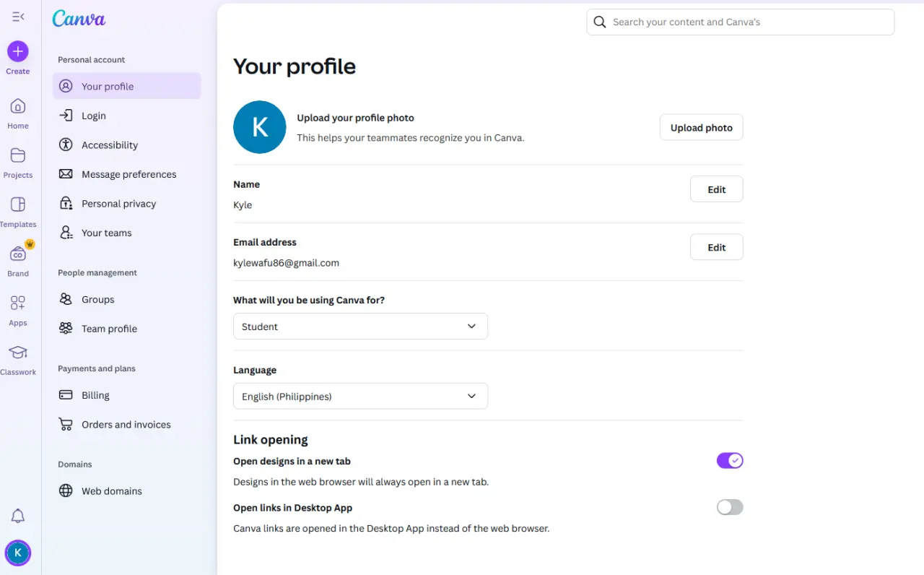Viewport: 924px width, 575px height.
Task: Open the Brand icon with crown
Action: pos(18,254)
